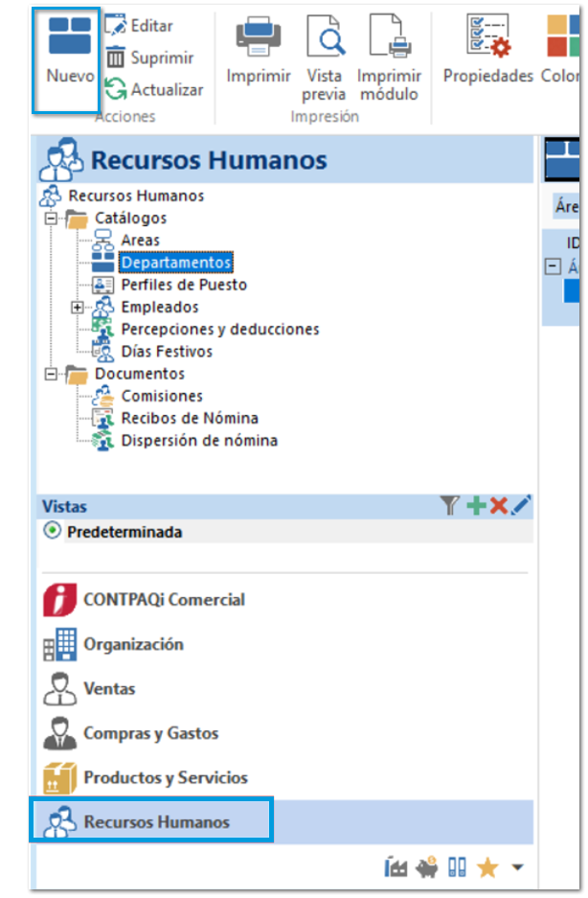Screen dimensions: 588x898
Task: Select the Empleados catalog
Action: (160, 308)
